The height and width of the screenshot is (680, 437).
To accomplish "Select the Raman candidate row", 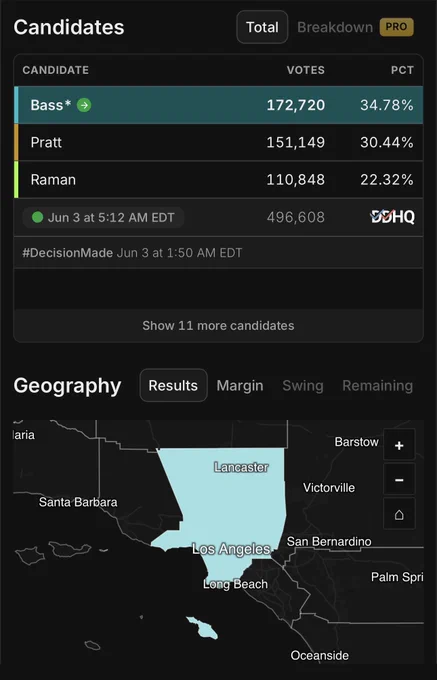I will coord(218,180).
